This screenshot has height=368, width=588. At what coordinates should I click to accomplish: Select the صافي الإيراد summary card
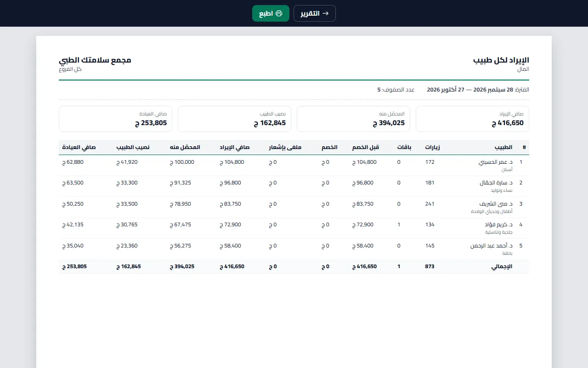point(472,119)
